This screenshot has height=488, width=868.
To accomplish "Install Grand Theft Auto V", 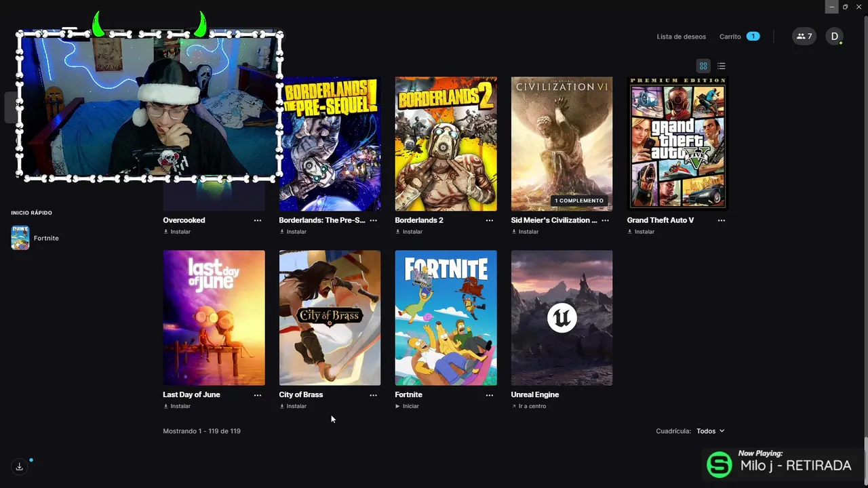I will pyautogui.click(x=641, y=232).
